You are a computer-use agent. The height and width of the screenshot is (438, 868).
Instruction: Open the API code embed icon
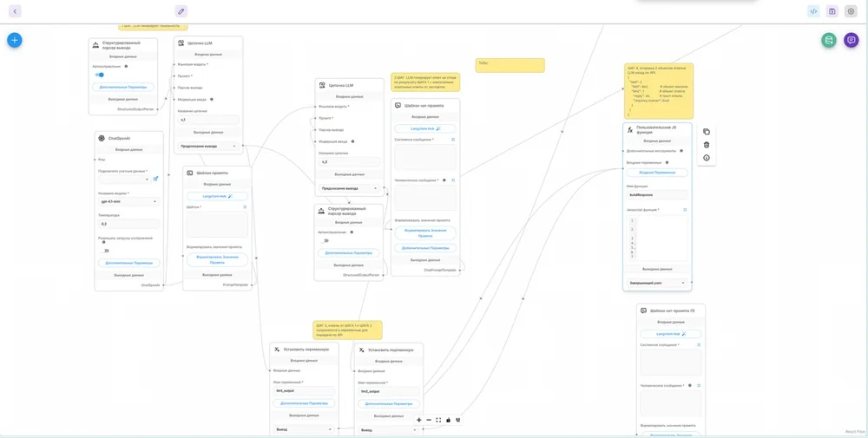click(813, 11)
